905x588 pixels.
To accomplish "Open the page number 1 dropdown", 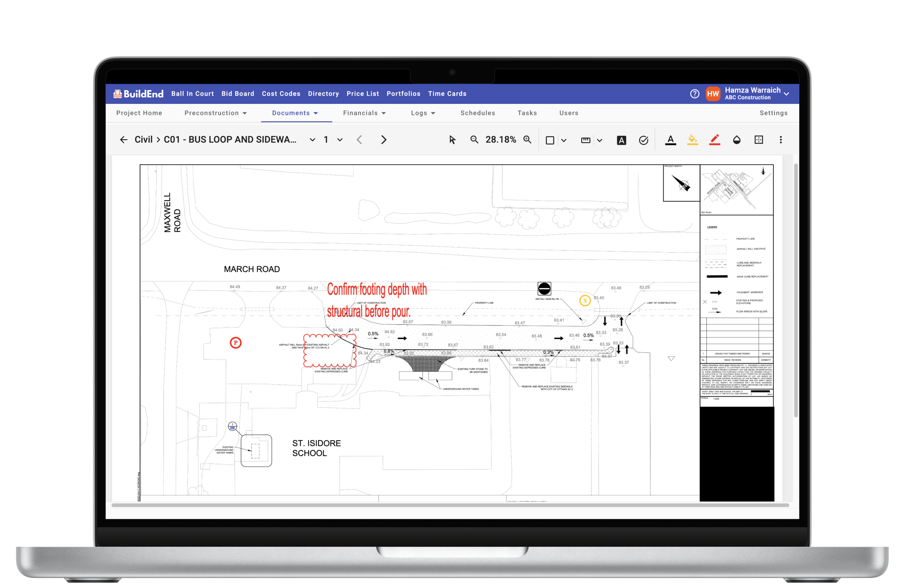I will (x=340, y=140).
